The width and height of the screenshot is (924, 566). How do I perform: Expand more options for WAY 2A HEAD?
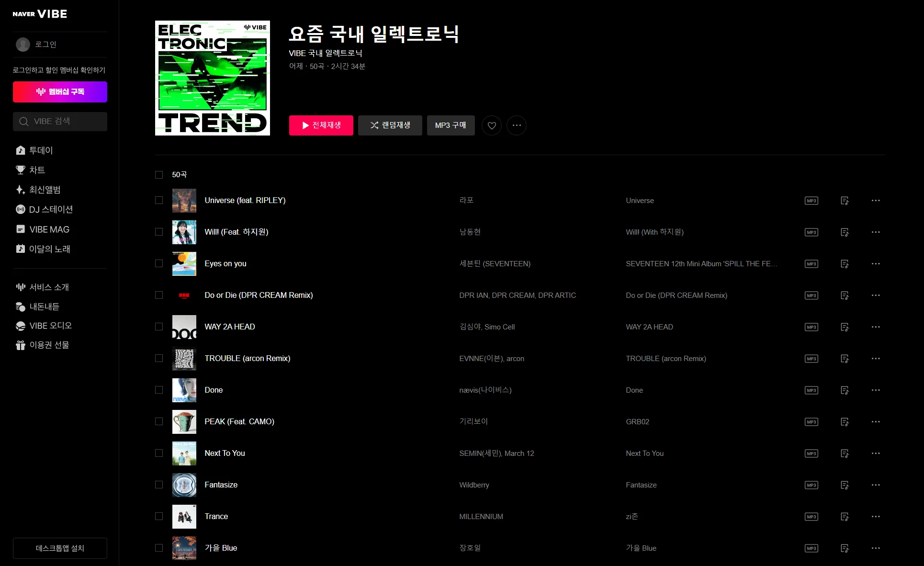click(876, 327)
